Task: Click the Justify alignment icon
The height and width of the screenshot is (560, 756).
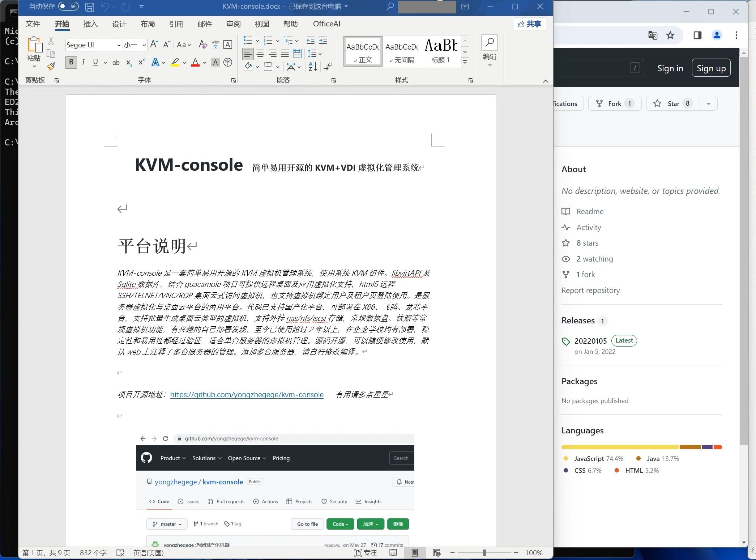Action: tap(285, 54)
